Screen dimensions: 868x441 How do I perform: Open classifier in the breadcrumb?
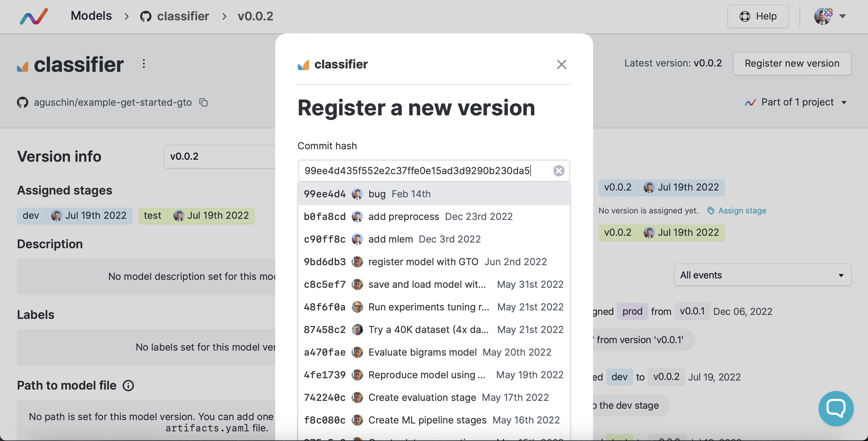tap(183, 16)
